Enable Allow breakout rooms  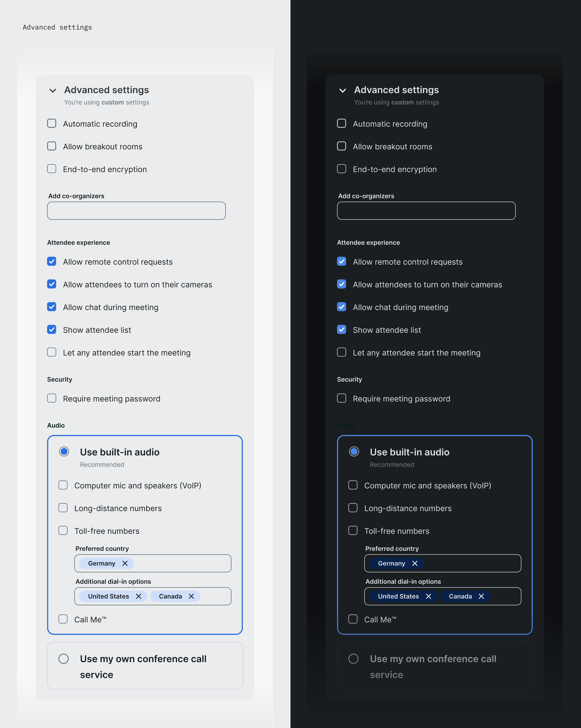pyautogui.click(x=51, y=146)
